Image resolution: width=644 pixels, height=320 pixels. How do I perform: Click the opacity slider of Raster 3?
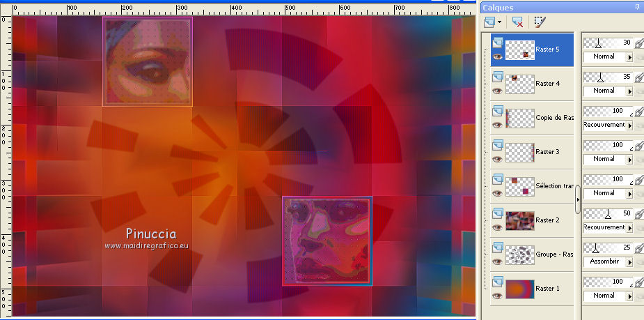click(x=608, y=145)
